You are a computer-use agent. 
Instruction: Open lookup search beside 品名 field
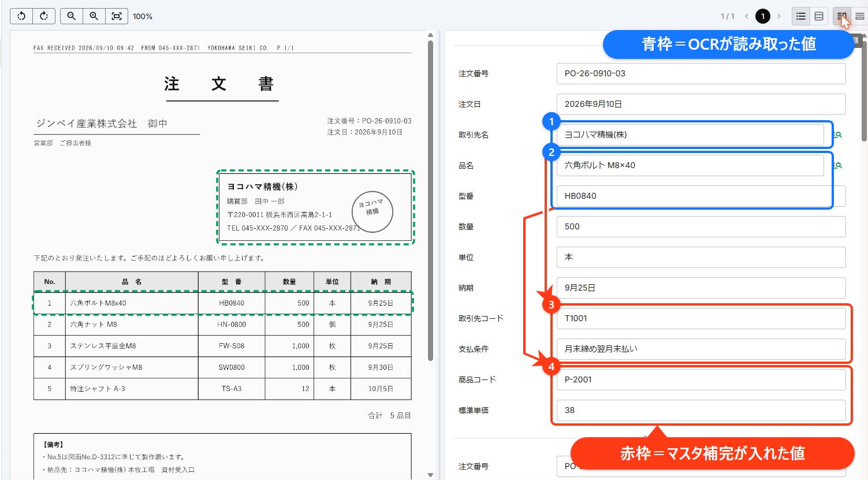[x=837, y=165]
